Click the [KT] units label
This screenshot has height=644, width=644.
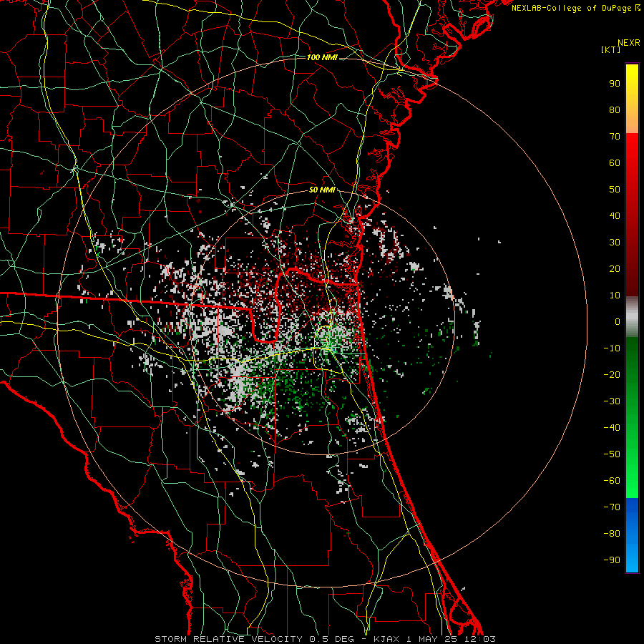pos(611,49)
